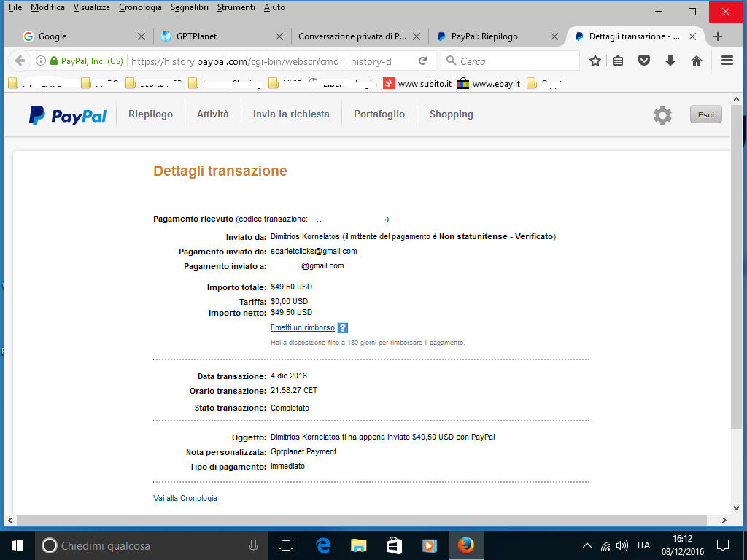Close the Conversazione privata tab

point(417,36)
